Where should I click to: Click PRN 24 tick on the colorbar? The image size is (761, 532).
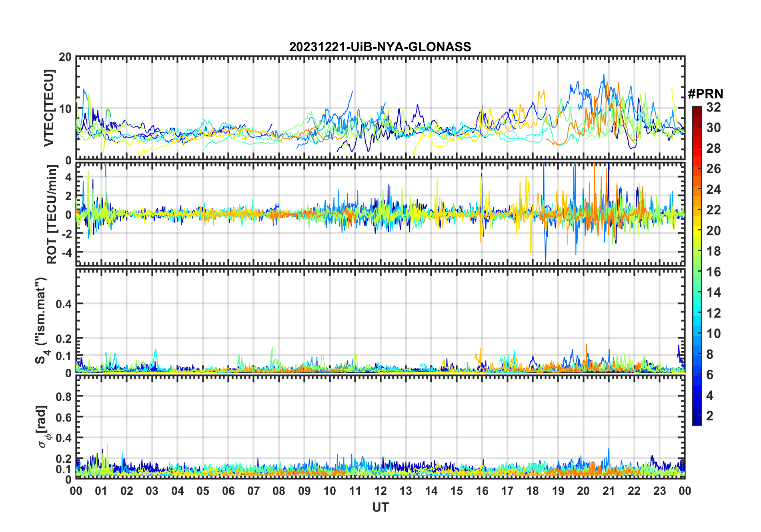point(713,190)
